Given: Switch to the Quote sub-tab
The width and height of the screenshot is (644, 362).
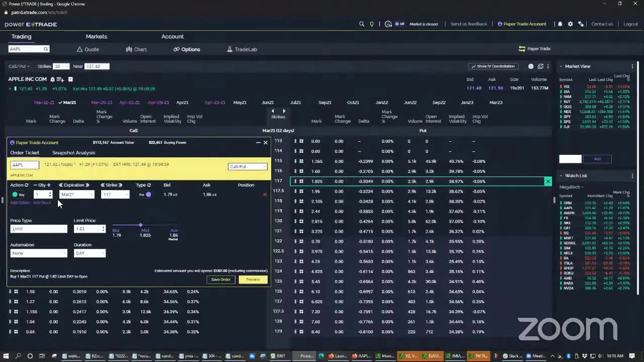Looking at the screenshot, I should tap(88, 49).
